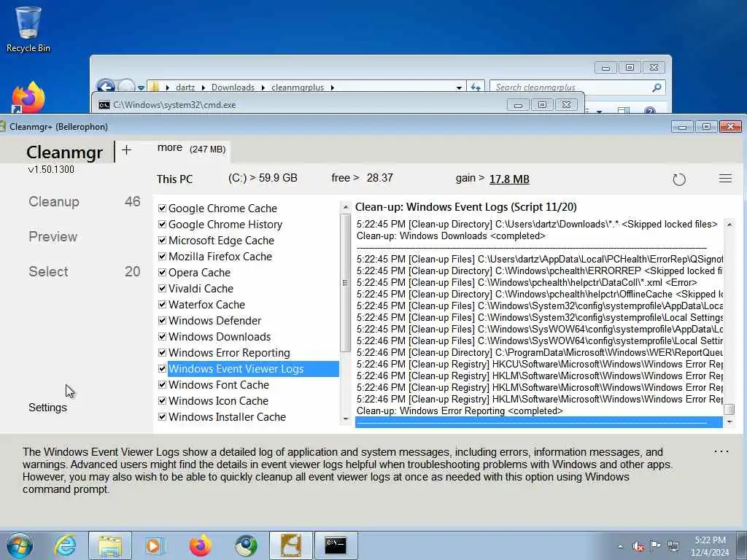Select Preview in the sidebar
Image resolution: width=747 pixels, height=560 pixels.
[x=53, y=237]
